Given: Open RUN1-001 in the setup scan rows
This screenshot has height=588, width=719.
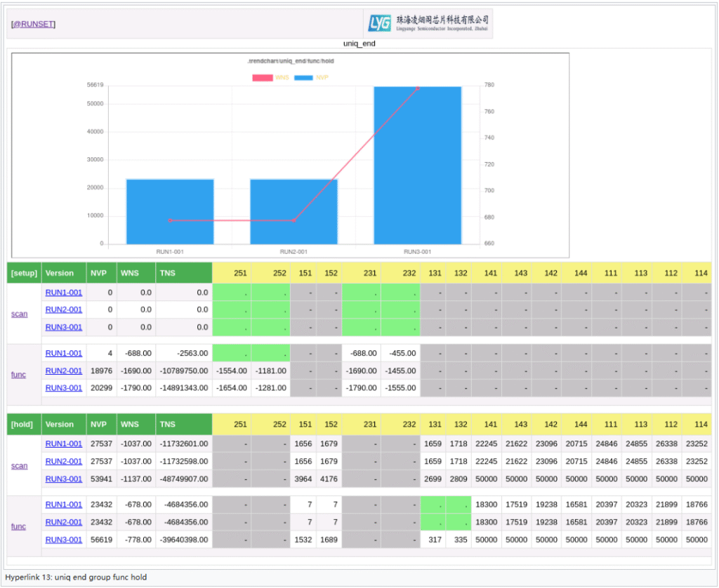Looking at the screenshot, I should click(64, 292).
